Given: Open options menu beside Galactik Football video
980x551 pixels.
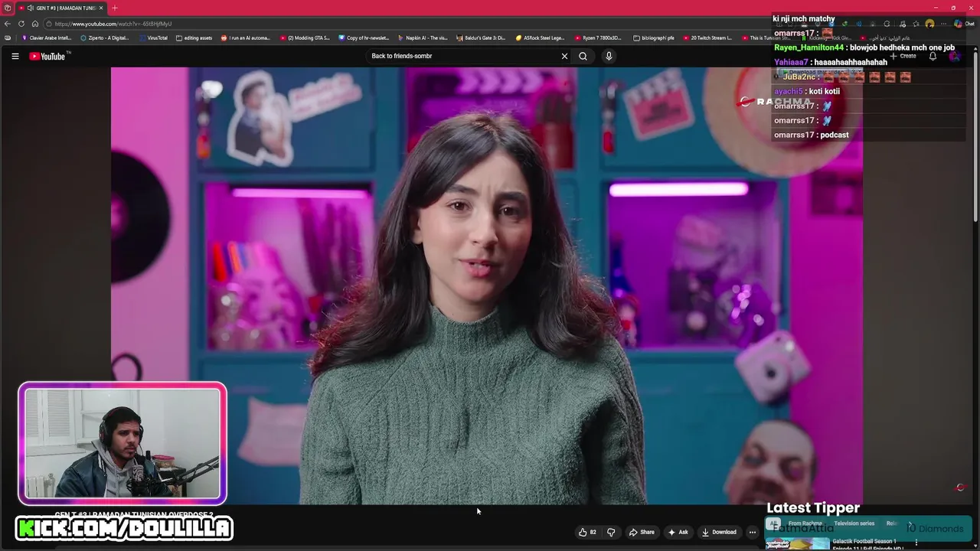Looking at the screenshot, I should tap(916, 543).
